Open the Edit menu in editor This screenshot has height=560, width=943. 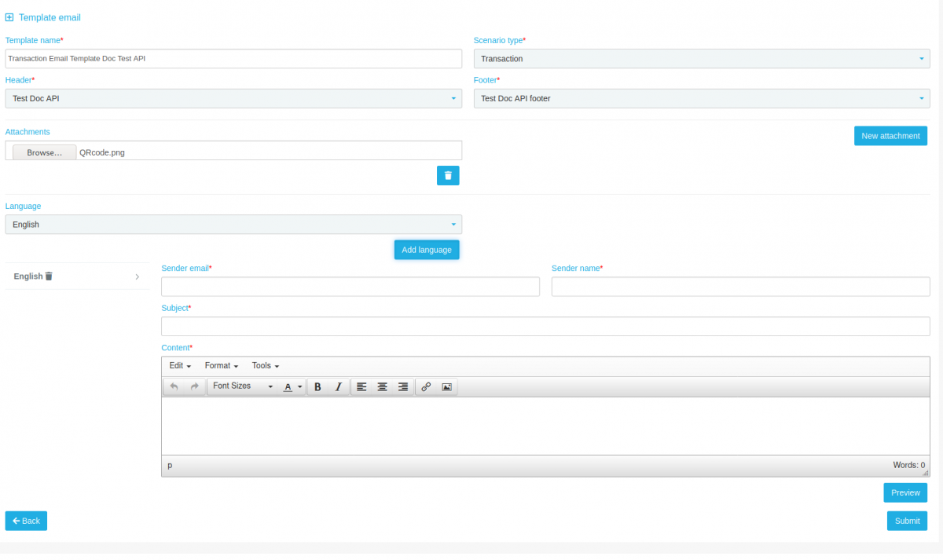click(180, 366)
